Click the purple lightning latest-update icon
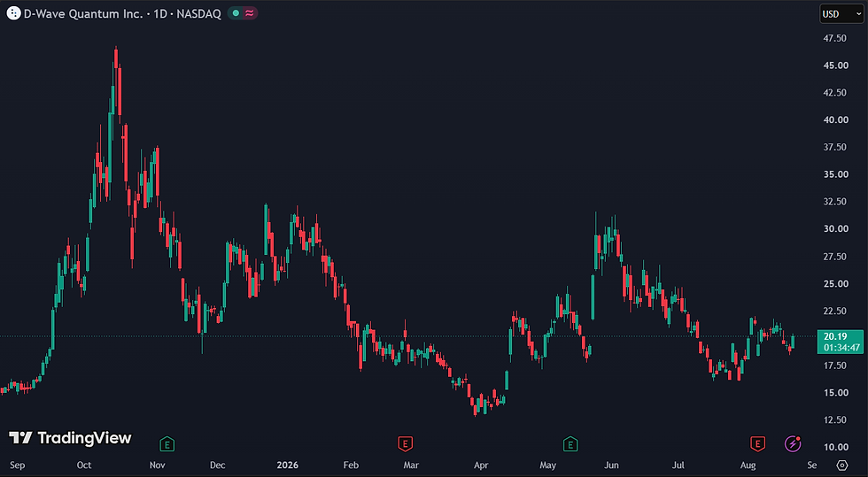 793,443
